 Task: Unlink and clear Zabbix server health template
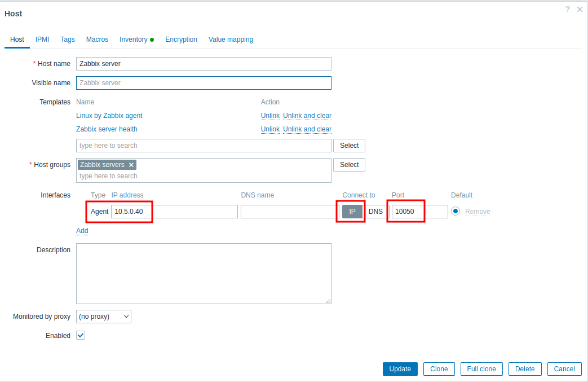click(307, 129)
